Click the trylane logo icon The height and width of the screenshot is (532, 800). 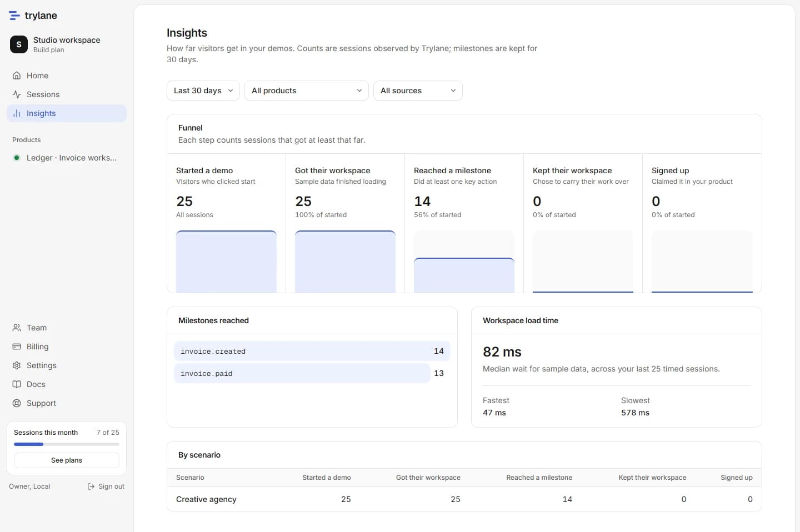(14, 16)
